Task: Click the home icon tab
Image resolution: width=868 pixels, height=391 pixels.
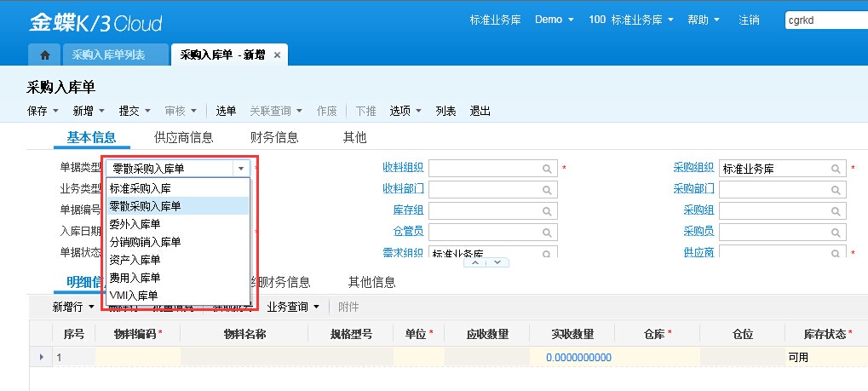Action: click(45, 55)
